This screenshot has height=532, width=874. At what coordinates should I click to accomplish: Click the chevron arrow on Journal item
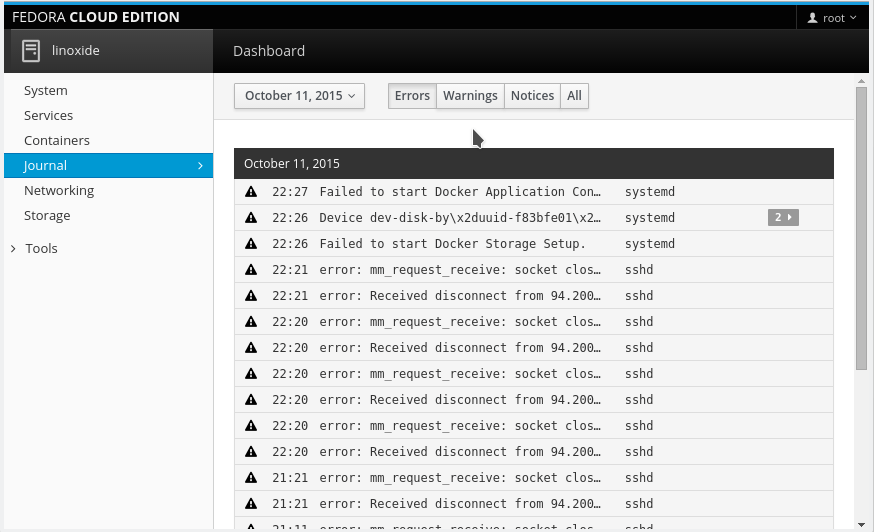coord(200,166)
